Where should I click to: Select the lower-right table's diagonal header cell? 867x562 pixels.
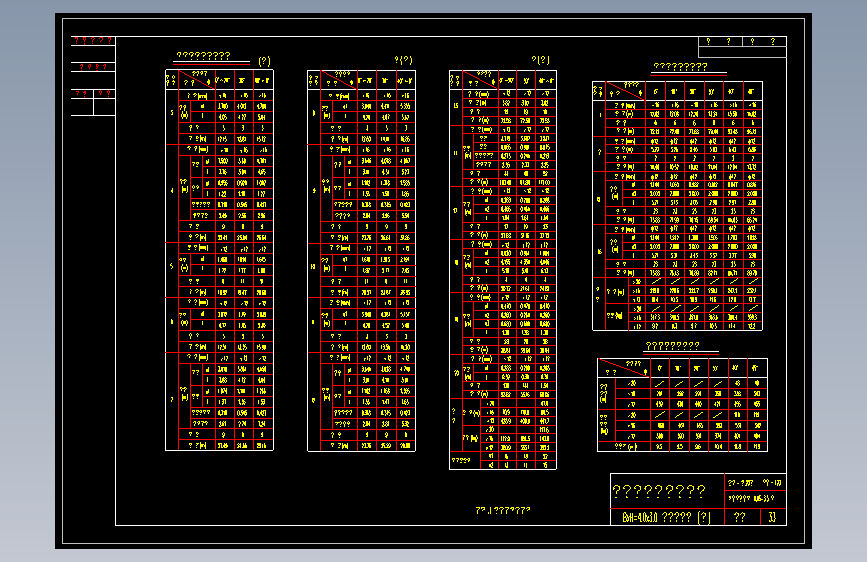click(x=624, y=368)
